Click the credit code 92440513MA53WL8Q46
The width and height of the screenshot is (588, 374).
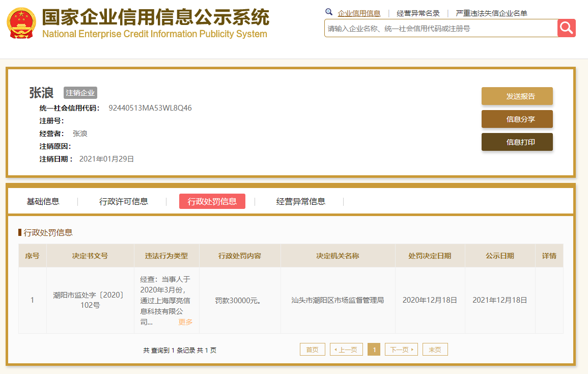(150, 108)
